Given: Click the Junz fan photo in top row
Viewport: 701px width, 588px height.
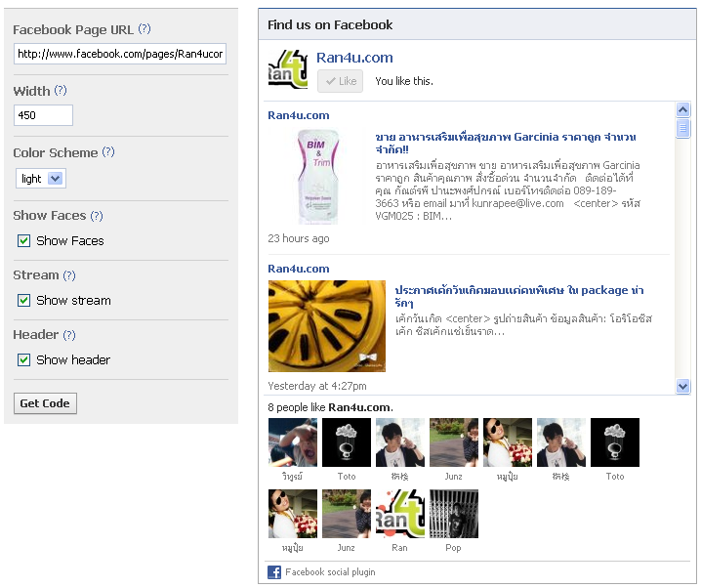Looking at the screenshot, I should 454,442.
